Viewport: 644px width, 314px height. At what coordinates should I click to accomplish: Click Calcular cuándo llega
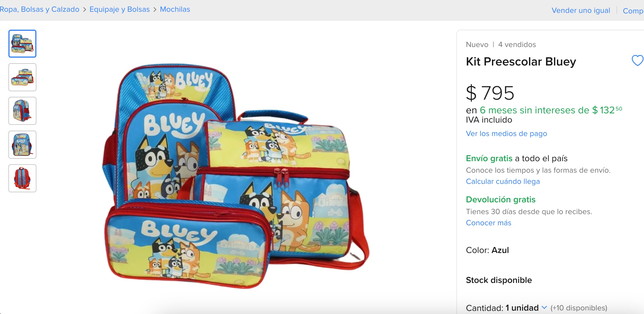pyautogui.click(x=503, y=181)
